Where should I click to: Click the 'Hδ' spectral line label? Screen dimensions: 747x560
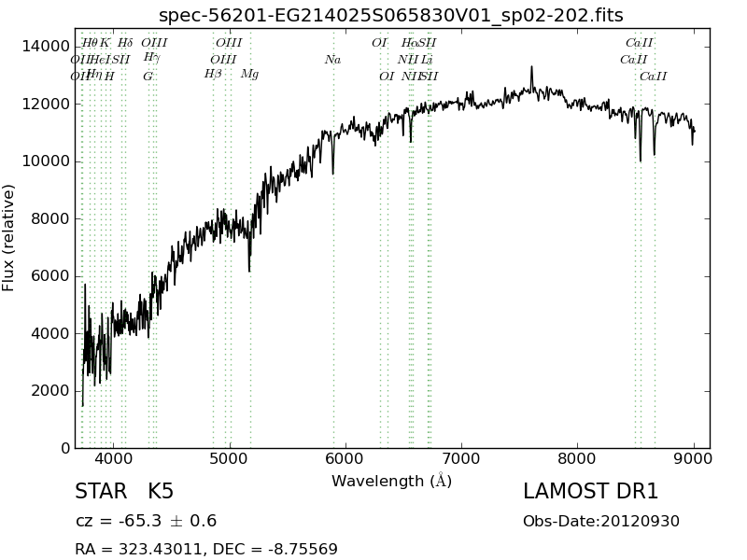pos(125,43)
